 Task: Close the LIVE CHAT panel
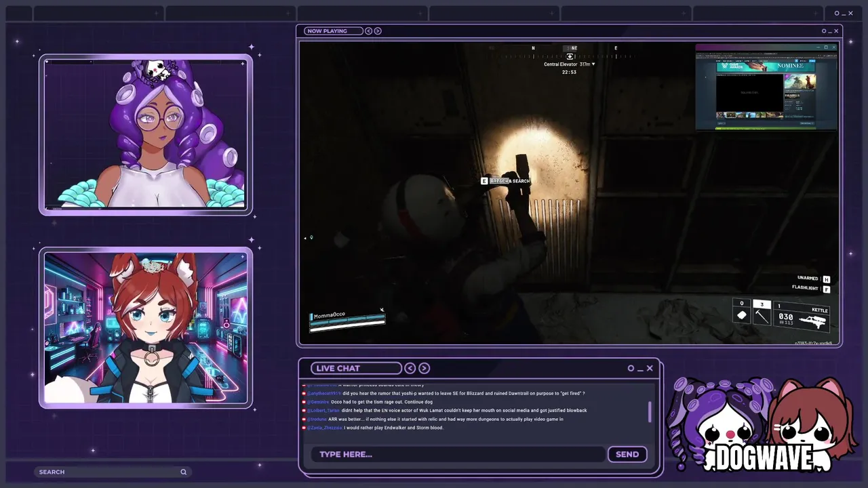tap(650, 368)
